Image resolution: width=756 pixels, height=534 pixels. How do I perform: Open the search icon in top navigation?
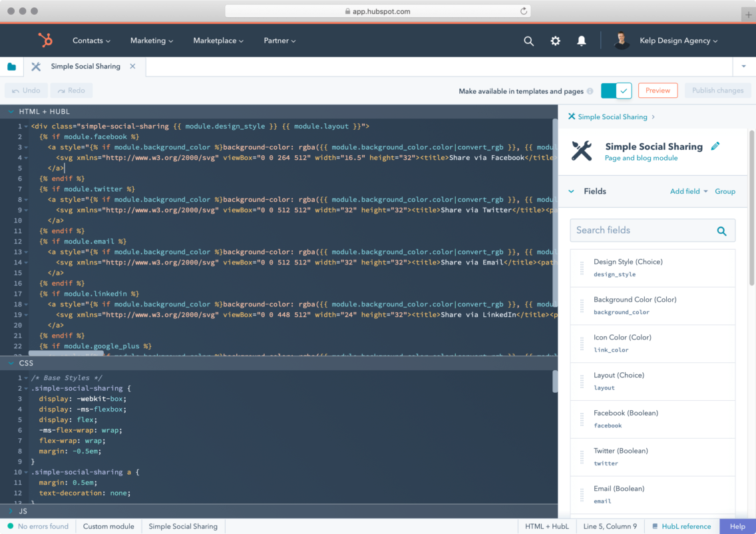click(x=528, y=41)
